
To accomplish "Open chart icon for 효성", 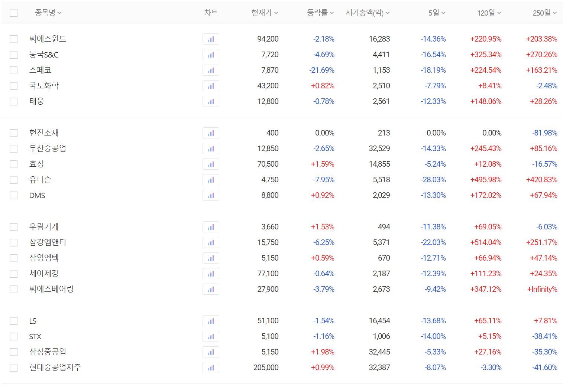I will pos(211,164).
